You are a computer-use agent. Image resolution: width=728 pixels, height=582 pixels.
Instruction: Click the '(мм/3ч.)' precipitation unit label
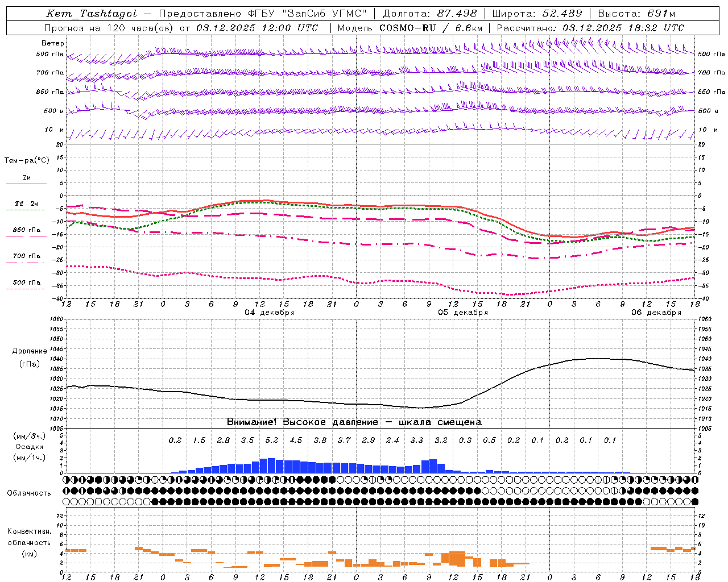30,436
